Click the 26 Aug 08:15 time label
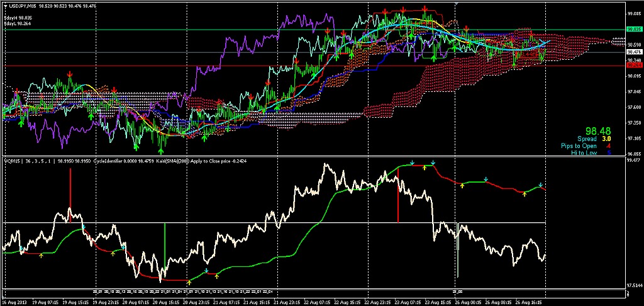Viewport: 644px width, 306px height. click(497, 303)
